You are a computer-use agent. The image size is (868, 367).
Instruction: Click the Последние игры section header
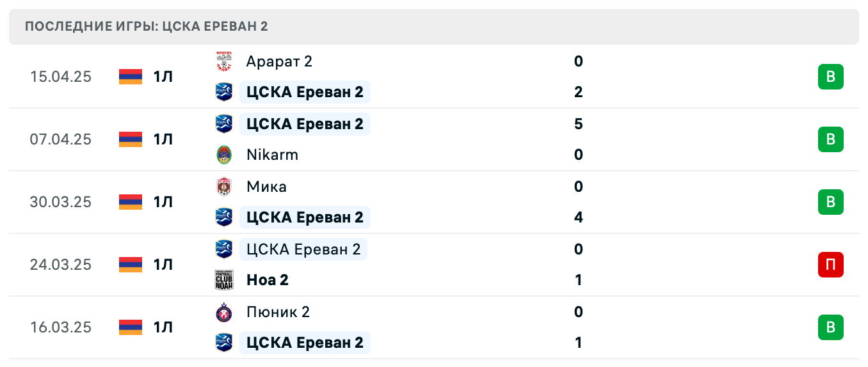point(146,26)
